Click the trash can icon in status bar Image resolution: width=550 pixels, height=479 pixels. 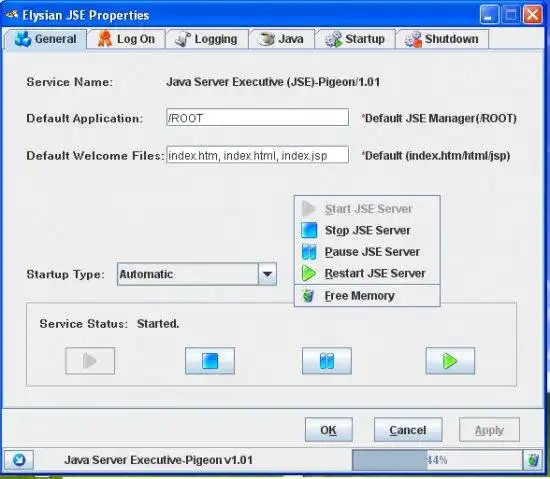pyautogui.click(x=533, y=460)
